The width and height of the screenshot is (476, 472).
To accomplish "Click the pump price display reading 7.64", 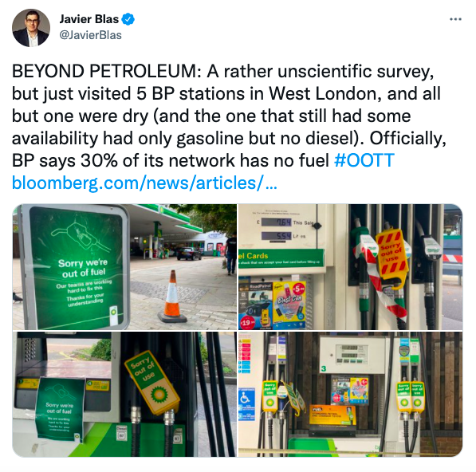I will tap(277, 222).
